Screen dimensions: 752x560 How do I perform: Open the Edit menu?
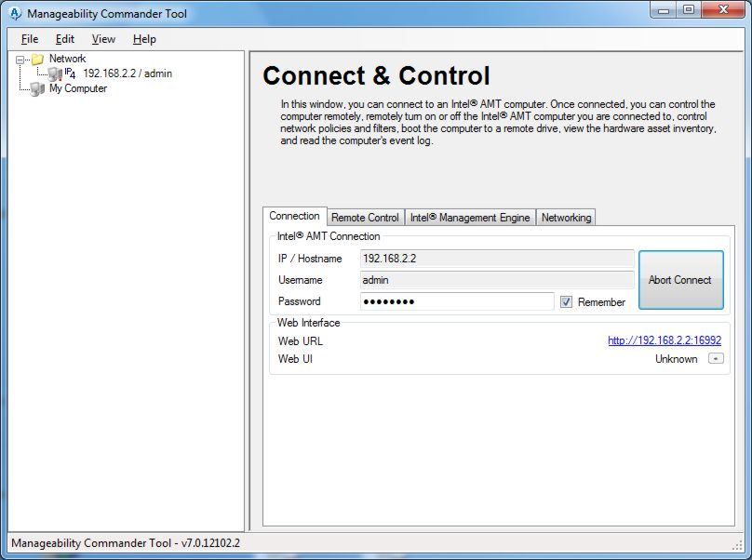coord(65,39)
